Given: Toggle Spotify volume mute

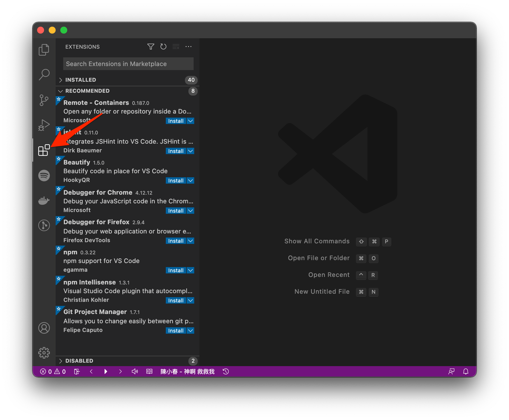Looking at the screenshot, I should pos(135,372).
